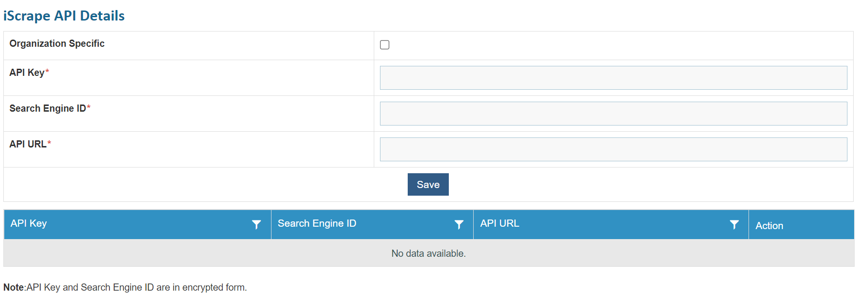Click the Save button
Viewport: 868px width, 304px height.
coord(428,185)
